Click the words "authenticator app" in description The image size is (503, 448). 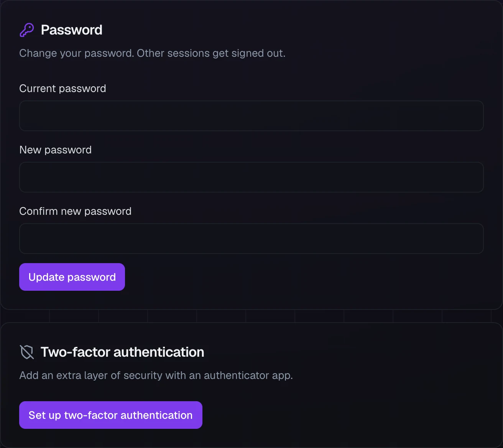pos(248,376)
